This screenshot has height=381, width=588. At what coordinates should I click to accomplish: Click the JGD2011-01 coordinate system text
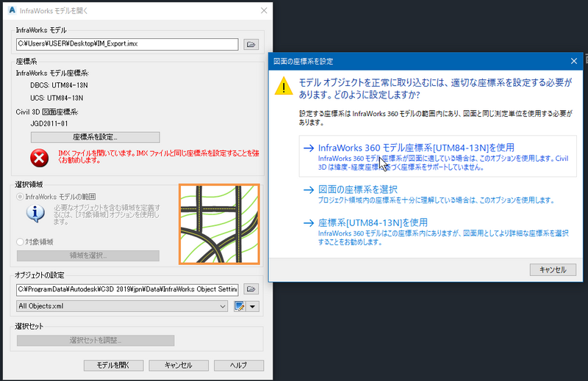click(49, 123)
